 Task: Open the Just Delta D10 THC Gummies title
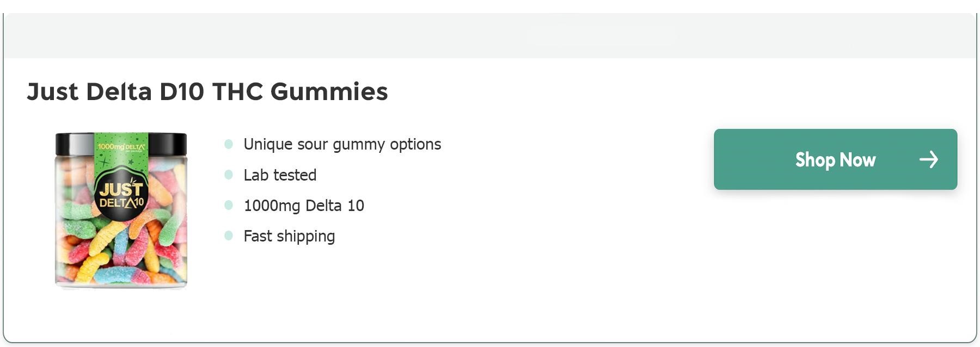pos(207,91)
